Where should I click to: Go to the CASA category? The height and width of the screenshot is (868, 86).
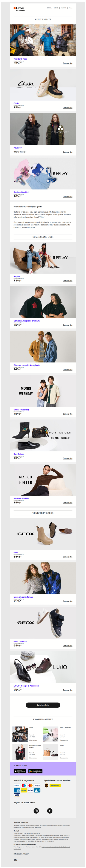tap(71, 8)
